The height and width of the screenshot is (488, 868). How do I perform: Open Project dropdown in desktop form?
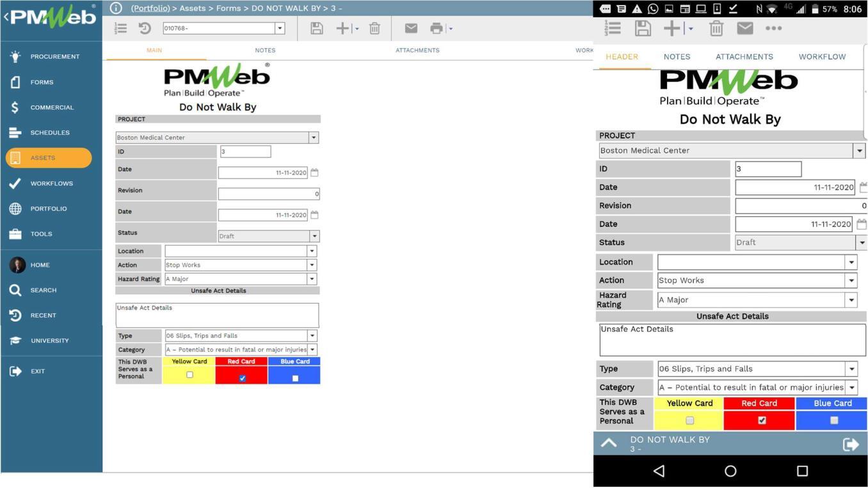314,138
